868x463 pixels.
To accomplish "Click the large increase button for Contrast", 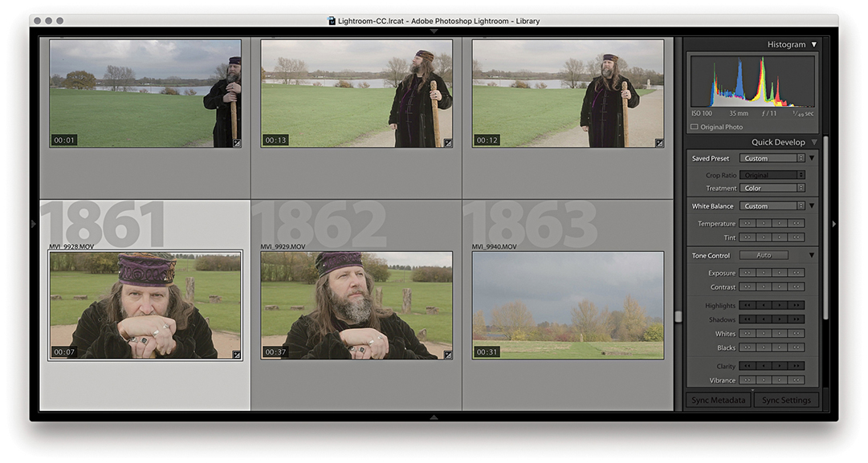I will click(796, 286).
